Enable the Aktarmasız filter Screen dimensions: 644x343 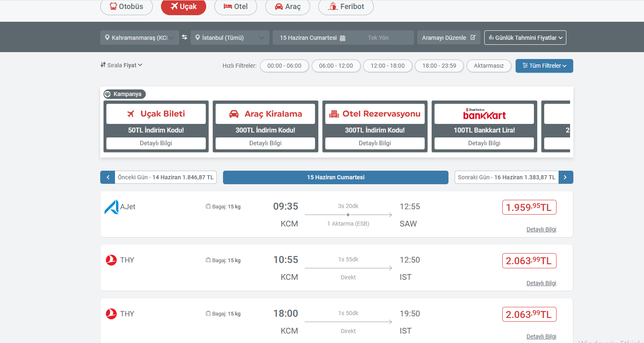[489, 66]
